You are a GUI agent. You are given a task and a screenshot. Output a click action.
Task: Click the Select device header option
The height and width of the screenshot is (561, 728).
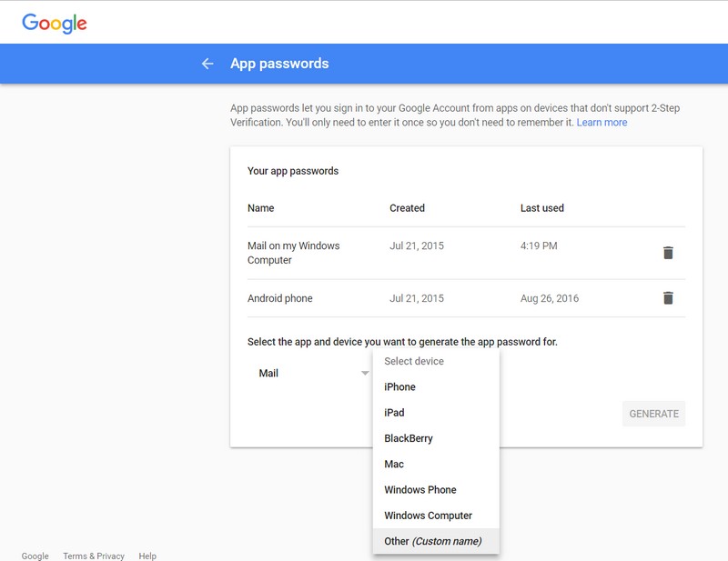pyautogui.click(x=436, y=361)
